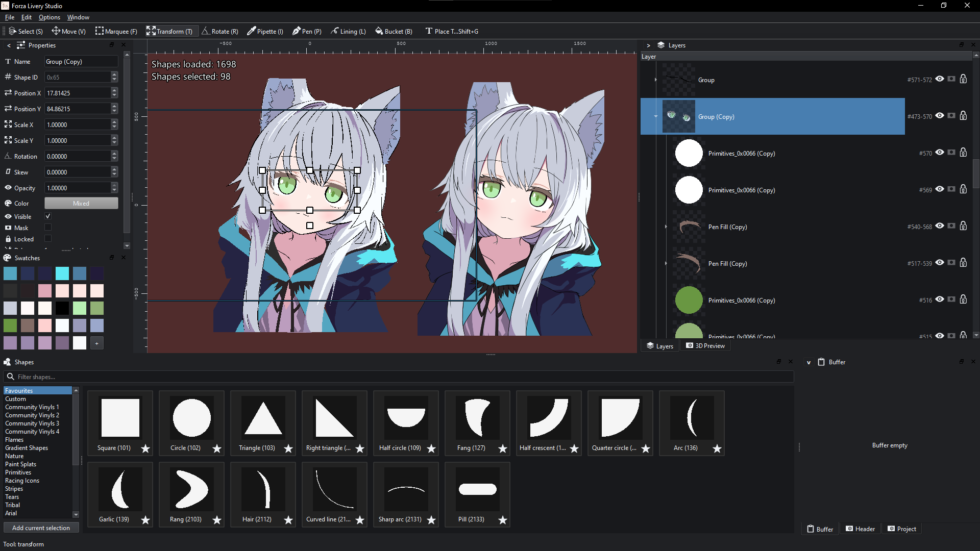
Task: Pick the black color swatch
Action: pyautogui.click(x=62, y=308)
